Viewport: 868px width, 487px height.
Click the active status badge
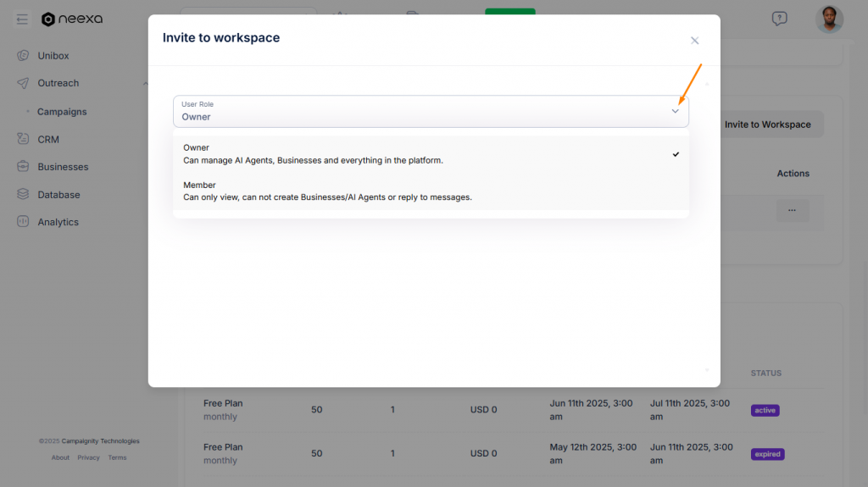pos(765,410)
